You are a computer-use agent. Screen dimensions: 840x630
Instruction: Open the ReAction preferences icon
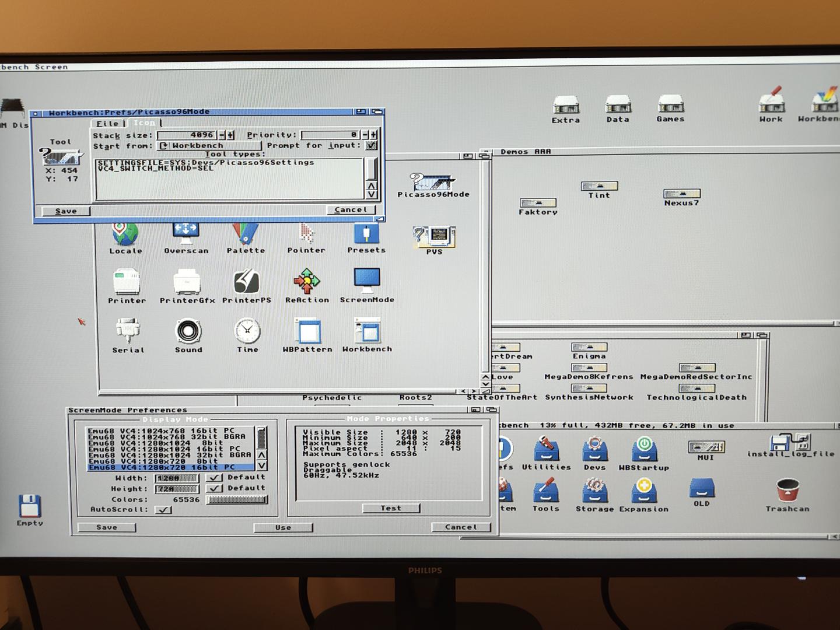coord(307,282)
